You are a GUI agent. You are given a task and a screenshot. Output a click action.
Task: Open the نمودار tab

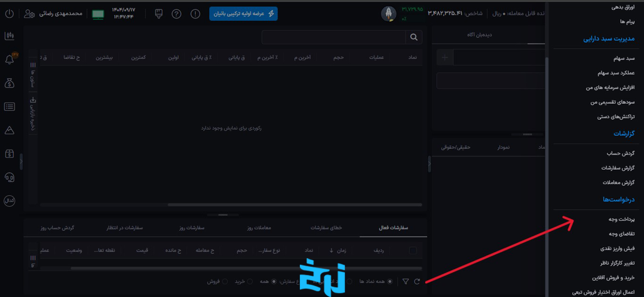pos(503,147)
